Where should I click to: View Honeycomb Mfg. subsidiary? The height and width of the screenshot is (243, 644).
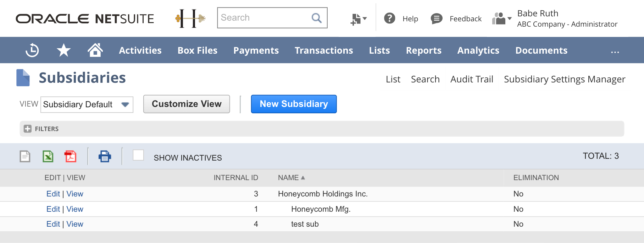tap(75, 209)
